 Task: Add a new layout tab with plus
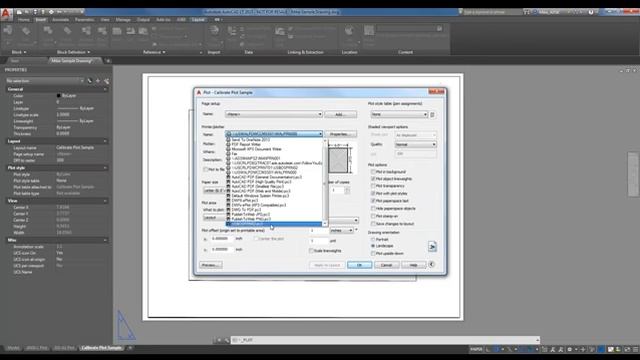130,348
